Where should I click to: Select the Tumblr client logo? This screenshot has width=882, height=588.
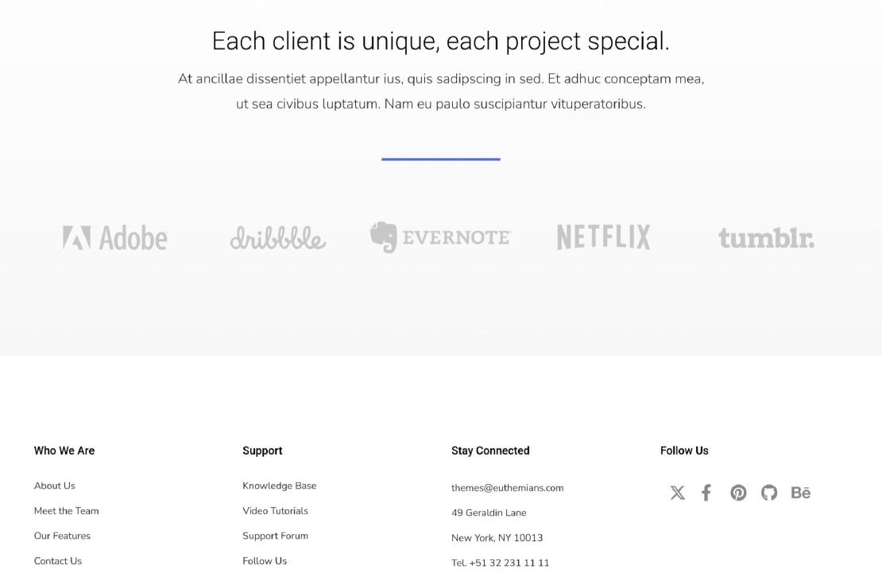(766, 238)
